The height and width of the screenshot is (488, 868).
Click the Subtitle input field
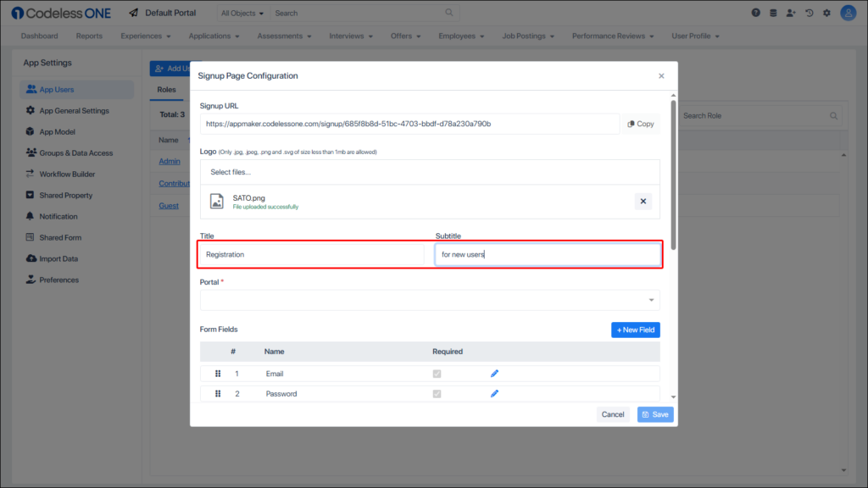click(548, 254)
